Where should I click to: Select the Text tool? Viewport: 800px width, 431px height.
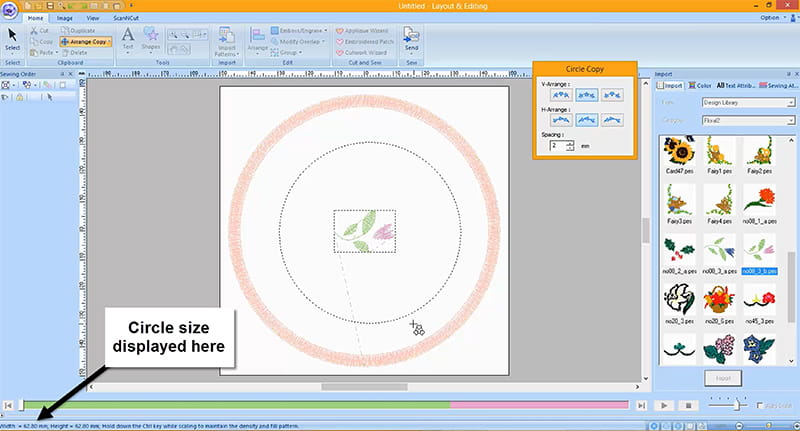coord(127,39)
